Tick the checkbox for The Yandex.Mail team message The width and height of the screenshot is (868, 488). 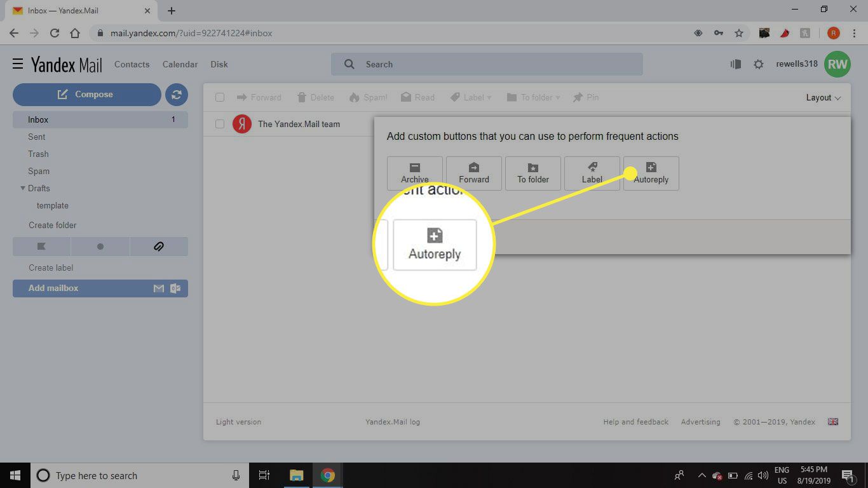point(220,124)
